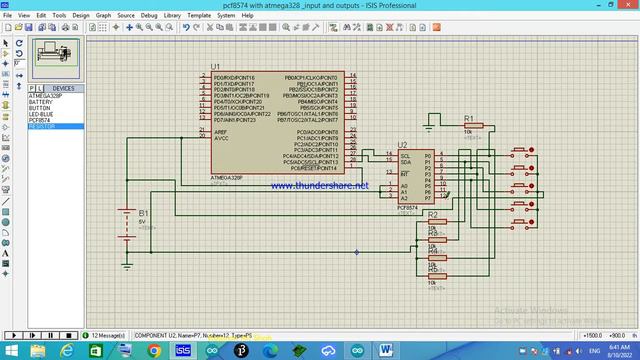Select RESISTOR in devices list

pos(56,127)
